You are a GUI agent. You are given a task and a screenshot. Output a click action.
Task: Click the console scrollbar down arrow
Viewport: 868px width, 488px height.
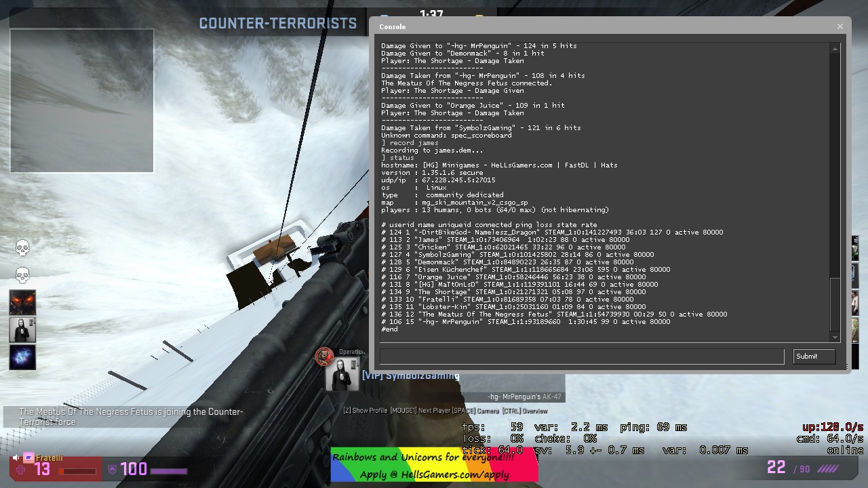[835, 337]
